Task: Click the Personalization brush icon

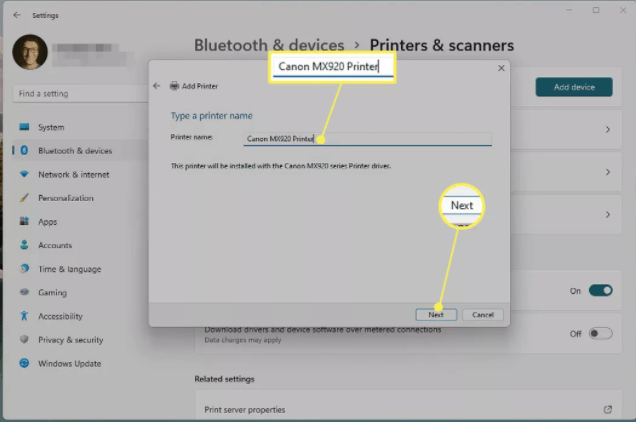Action: (24, 198)
